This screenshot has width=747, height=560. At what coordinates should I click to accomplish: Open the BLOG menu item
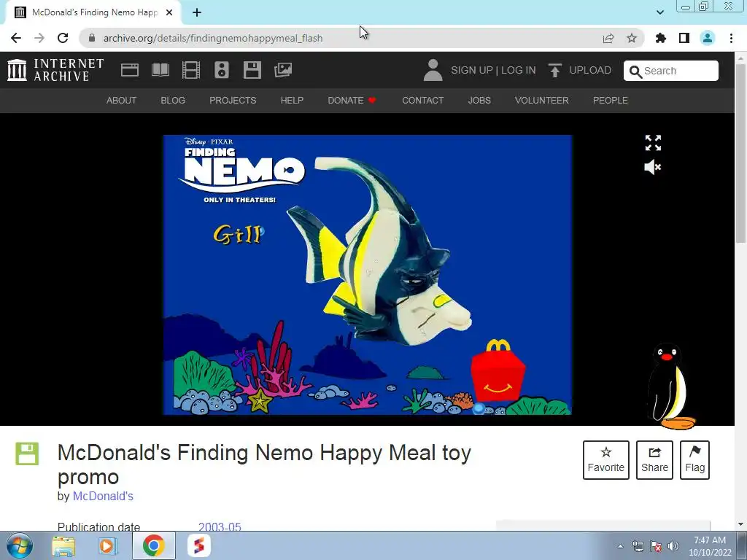point(173,101)
